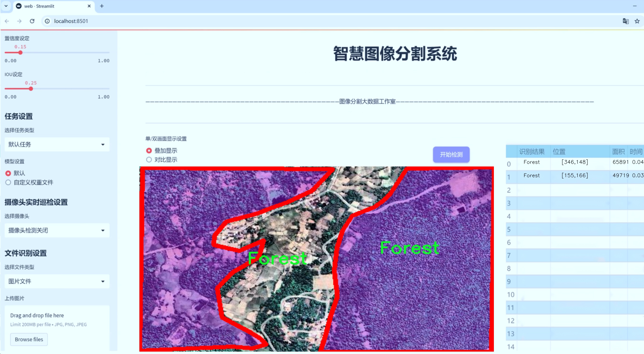
Task: Choose 自定义权重文件 model option
Action: [8, 182]
